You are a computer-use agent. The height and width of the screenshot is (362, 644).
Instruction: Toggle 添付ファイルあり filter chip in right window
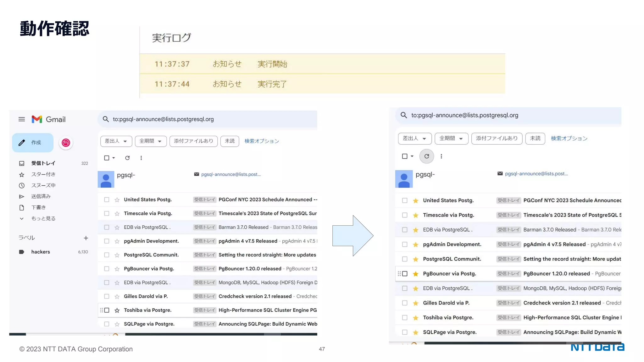coord(497,138)
